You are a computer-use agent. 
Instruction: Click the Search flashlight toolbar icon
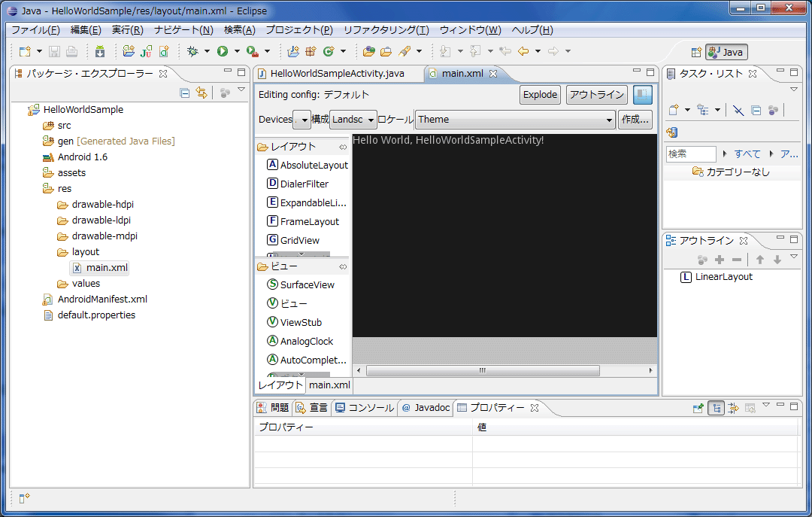(404, 51)
